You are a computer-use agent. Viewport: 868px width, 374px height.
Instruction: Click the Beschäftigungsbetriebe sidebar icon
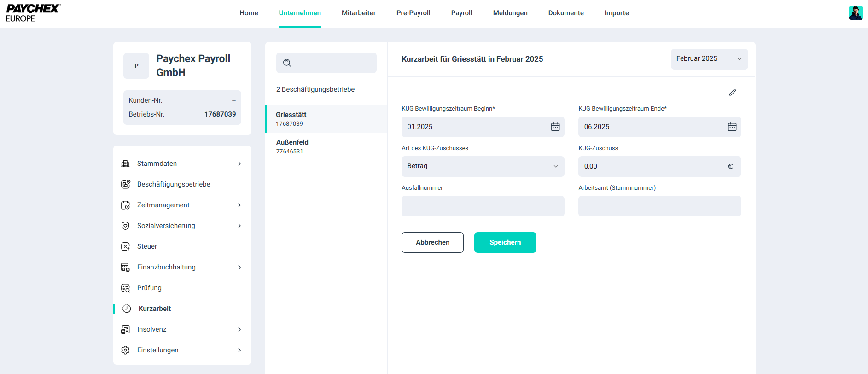coord(125,184)
